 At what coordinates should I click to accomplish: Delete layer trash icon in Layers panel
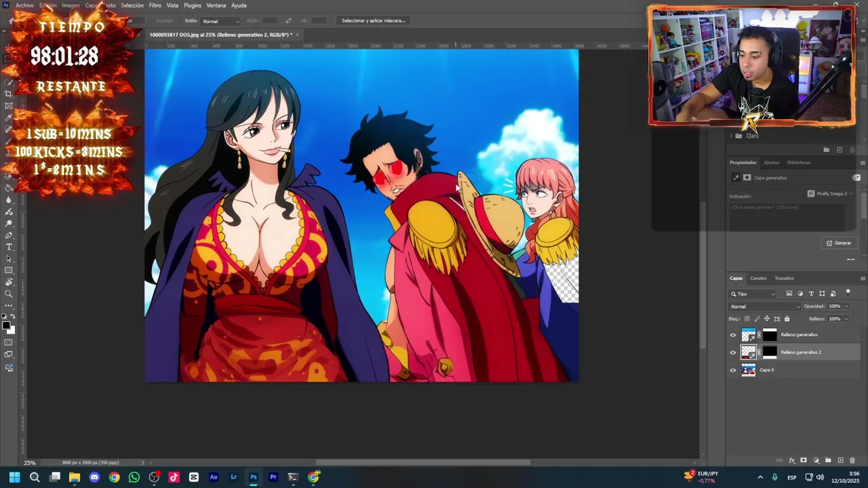tap(852, 461)
